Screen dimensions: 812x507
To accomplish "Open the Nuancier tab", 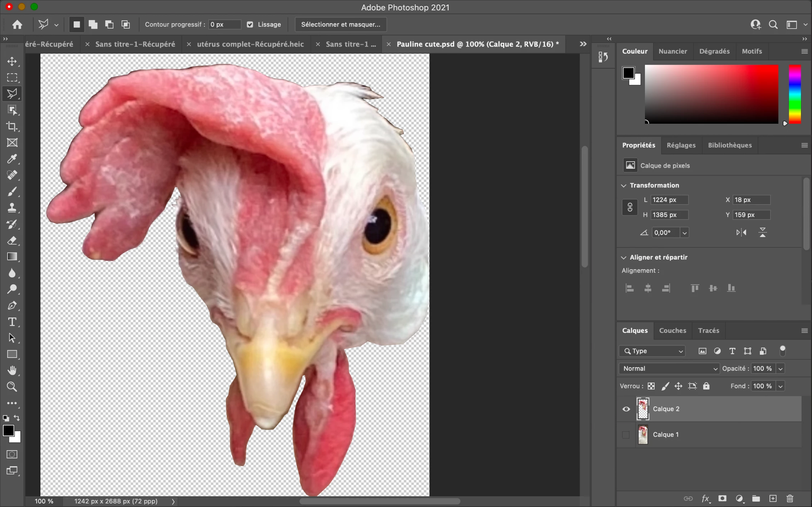I will (x=672, y=51).
